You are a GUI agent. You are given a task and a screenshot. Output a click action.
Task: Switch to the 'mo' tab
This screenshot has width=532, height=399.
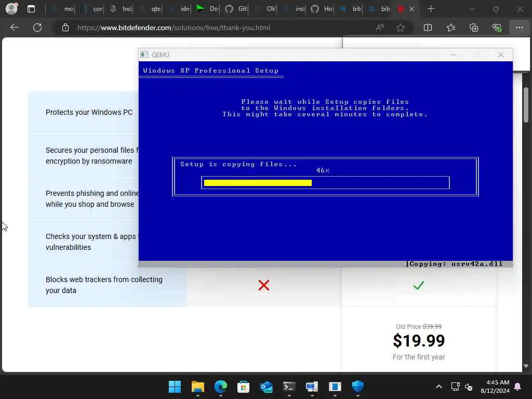pyautogui.click(x=62, y=9)
